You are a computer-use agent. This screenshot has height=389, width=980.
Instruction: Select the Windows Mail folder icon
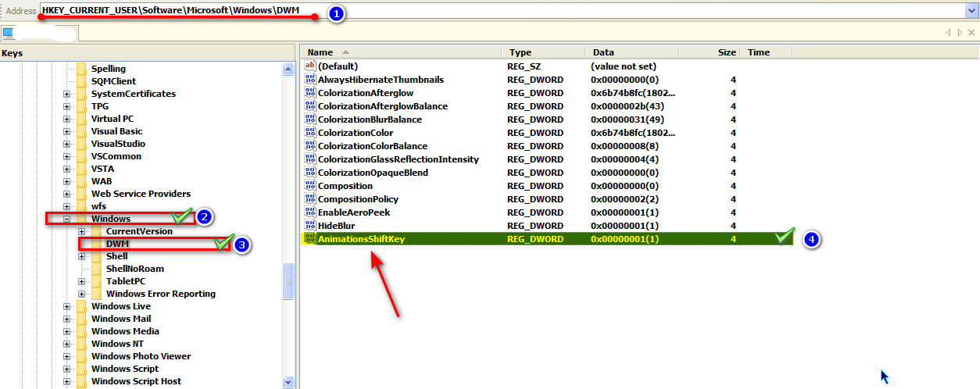click(x=82, y=319)
